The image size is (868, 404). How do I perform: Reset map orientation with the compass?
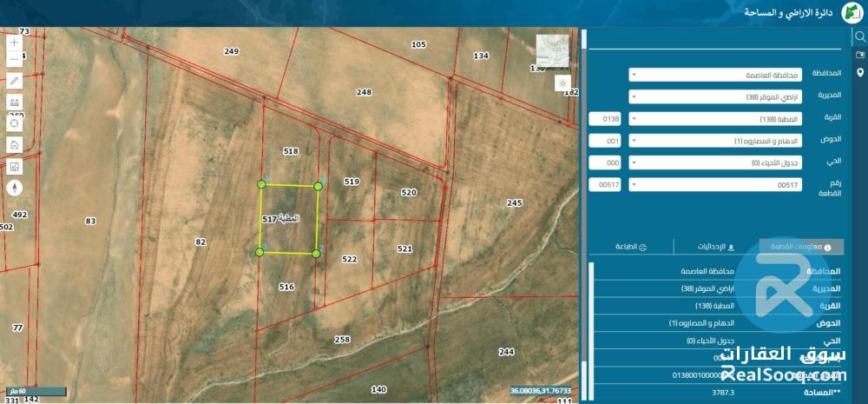click(15, 188)
